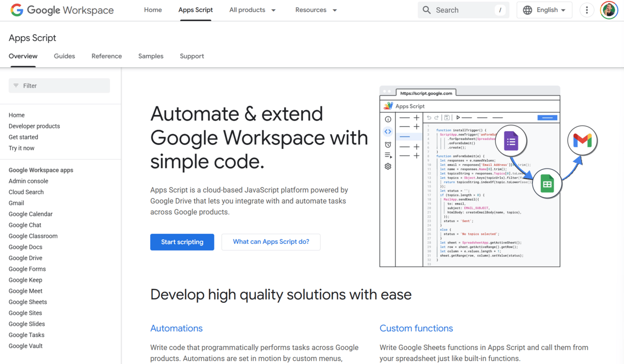This screenshot has height=364, width=624.
Task: Click the search magnifier icon
Action: 426,10
